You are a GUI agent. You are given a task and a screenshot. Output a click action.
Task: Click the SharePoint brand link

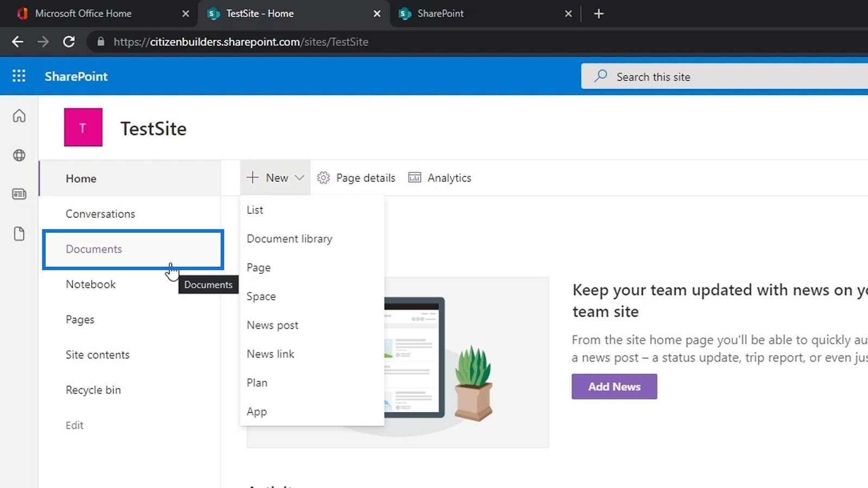(76, 76)
